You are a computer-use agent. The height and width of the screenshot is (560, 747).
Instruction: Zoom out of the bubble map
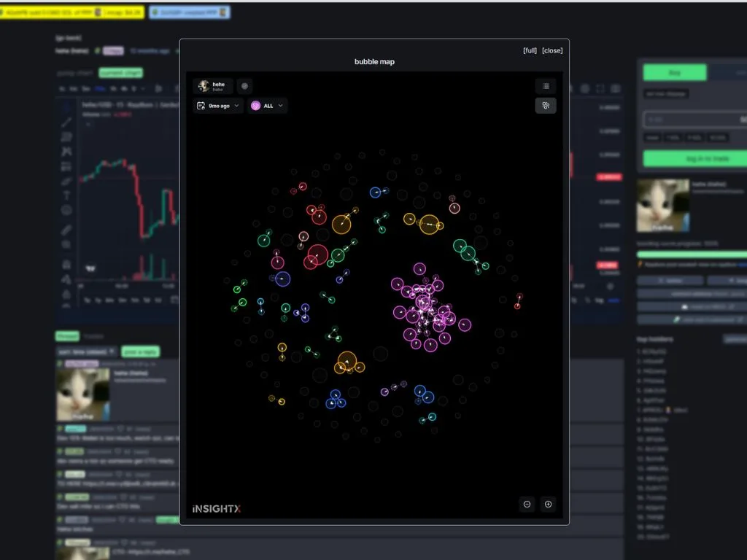(527, 504)
